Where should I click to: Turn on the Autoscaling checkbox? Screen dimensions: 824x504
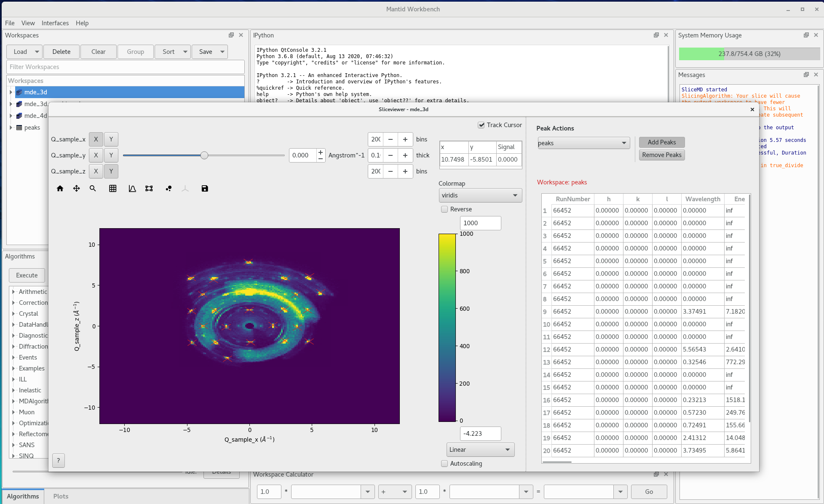[x=444, y=464]
